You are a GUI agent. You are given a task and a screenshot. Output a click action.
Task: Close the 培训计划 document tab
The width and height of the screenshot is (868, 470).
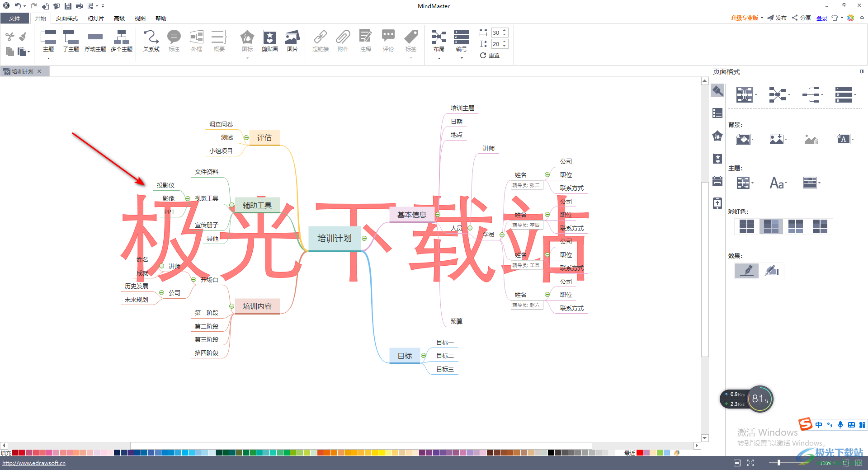[x=39, y=71]
